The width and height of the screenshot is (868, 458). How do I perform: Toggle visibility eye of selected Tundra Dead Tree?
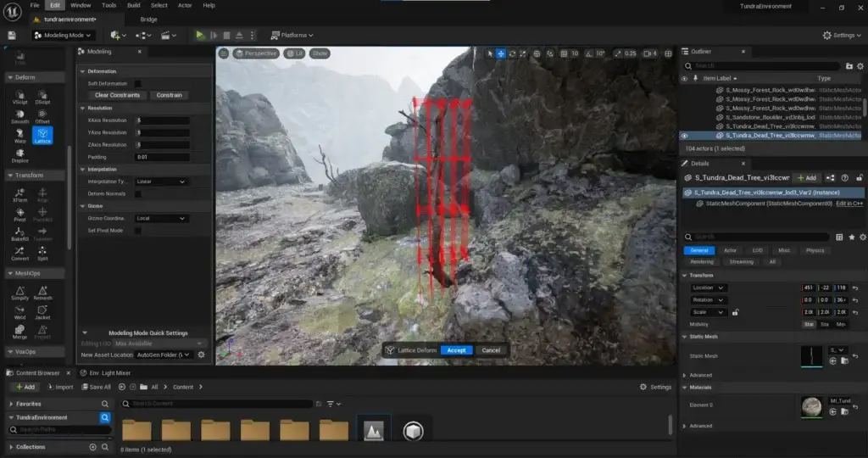coord(685,136)
